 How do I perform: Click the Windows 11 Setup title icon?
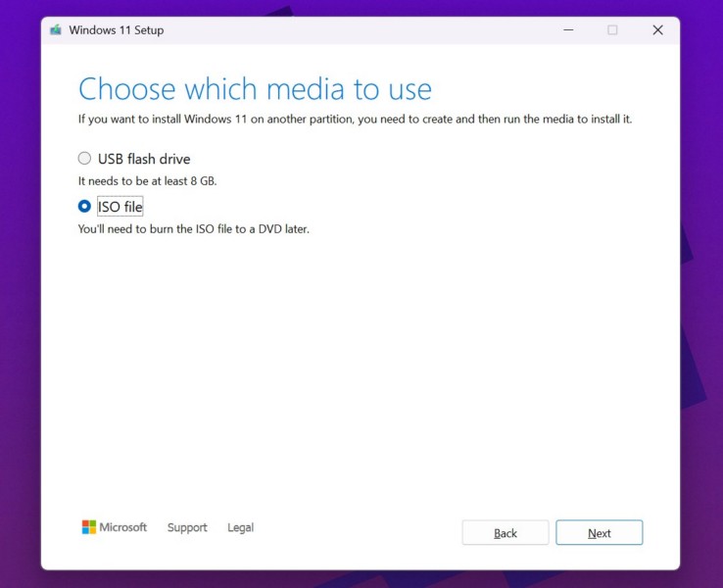(x=56, y=30)
